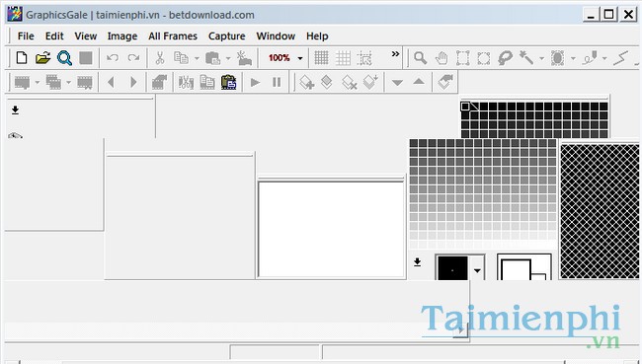
Task: Toggle the snap-to-grid cursor icon
Action: [x=364, y=58]
